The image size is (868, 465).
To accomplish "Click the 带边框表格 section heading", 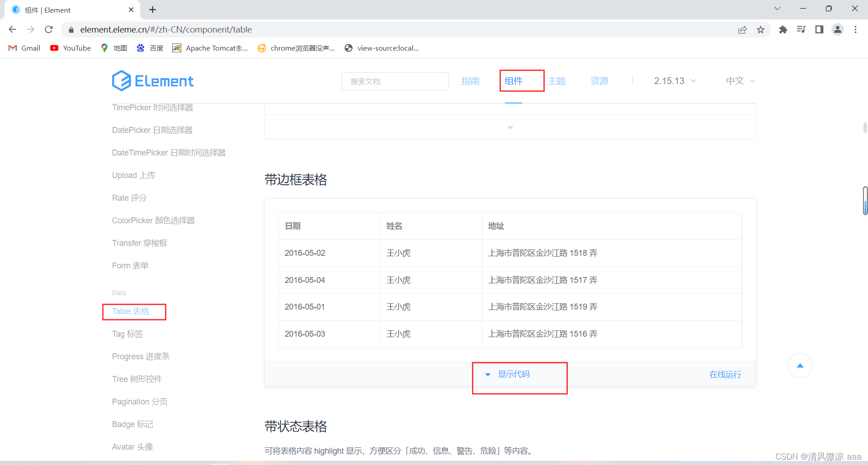I will (296, 180).
